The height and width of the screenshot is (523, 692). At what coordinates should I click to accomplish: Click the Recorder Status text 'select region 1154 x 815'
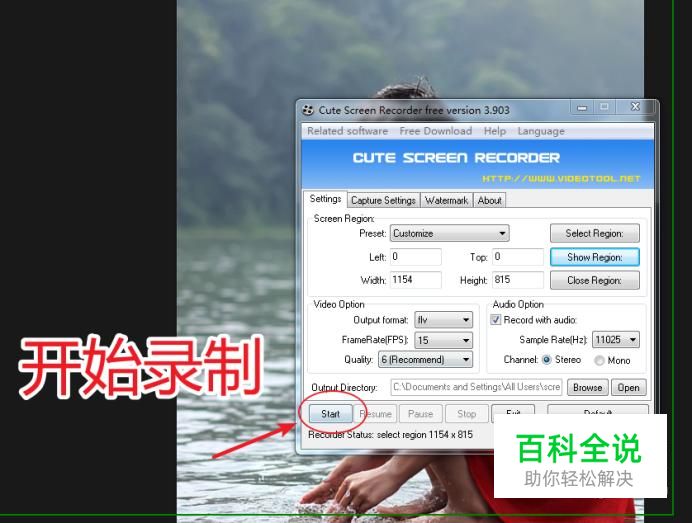pos(425,435)
